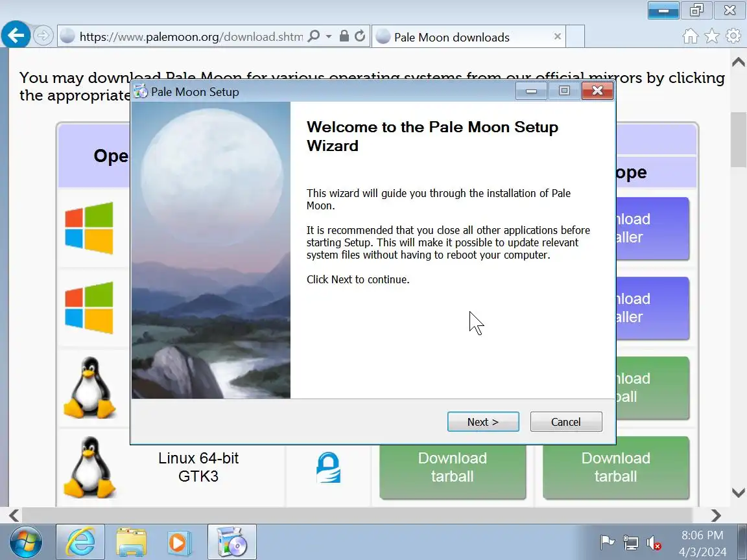Open the Tools gear icon
Image resolution: width=747 pixels, height=560 pixels.
(733, 36)
